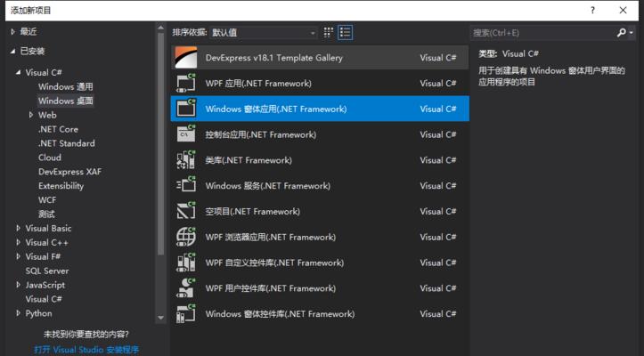
Task: Expand the JavaScript node
Action: 18,285
